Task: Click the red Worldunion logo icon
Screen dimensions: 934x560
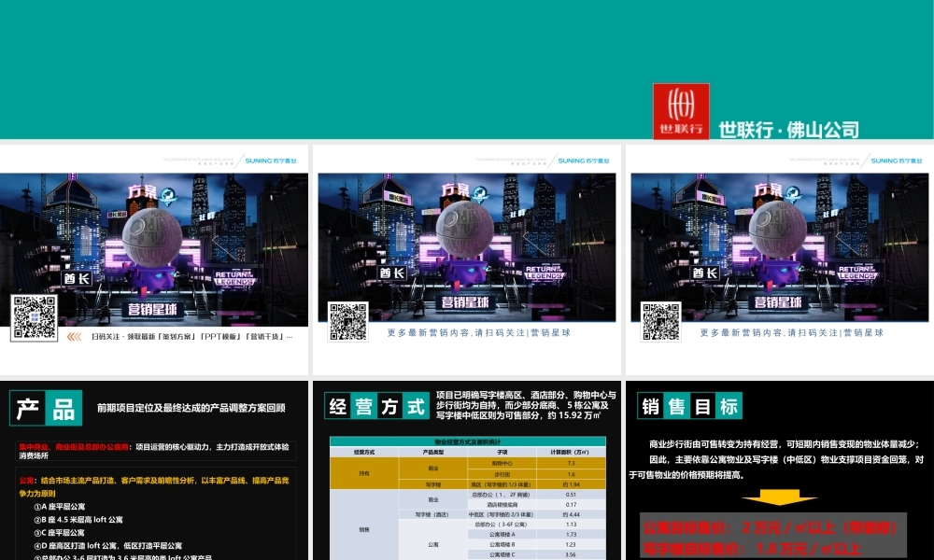Action: [681, 111]
